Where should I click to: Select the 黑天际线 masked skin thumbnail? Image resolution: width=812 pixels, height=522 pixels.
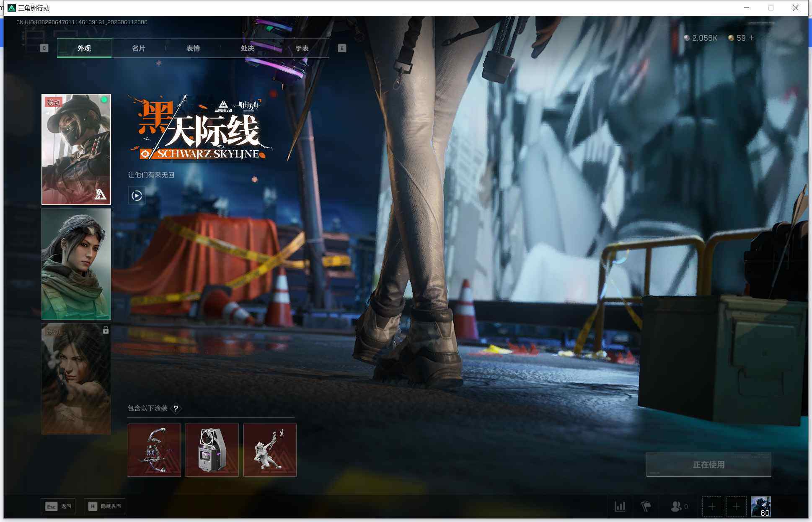(x=76, y=149)
